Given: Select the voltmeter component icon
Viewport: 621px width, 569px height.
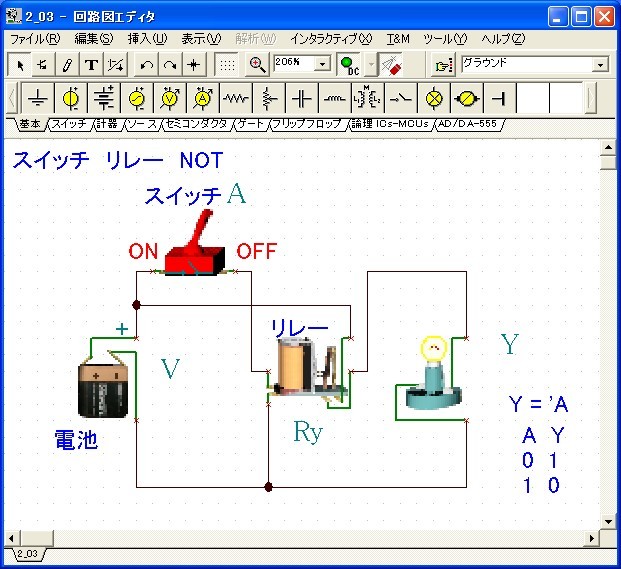Looking at the screenshot, I should pyautogui.click(x=169, y=99).
